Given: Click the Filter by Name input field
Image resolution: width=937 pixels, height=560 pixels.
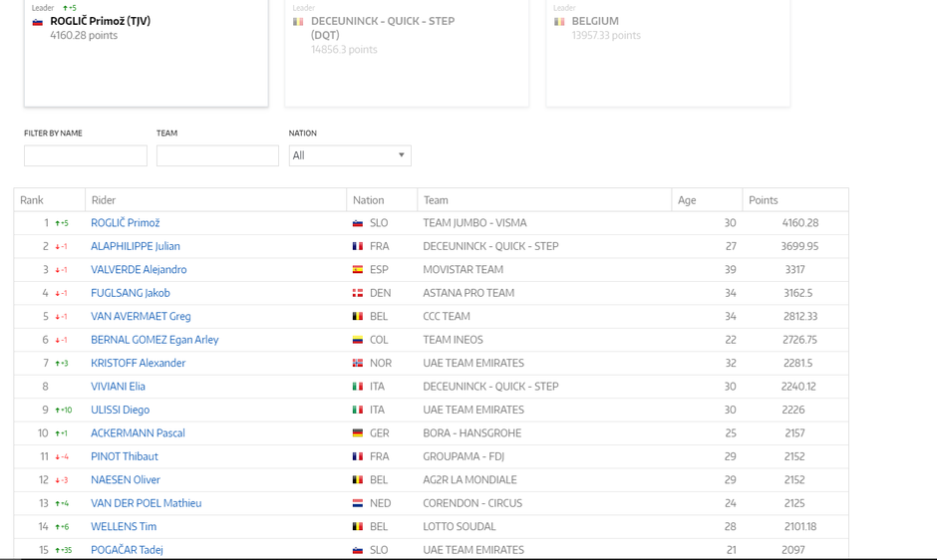Looking at the screenshot, I should pyautogui.click(x=86, y=155).
